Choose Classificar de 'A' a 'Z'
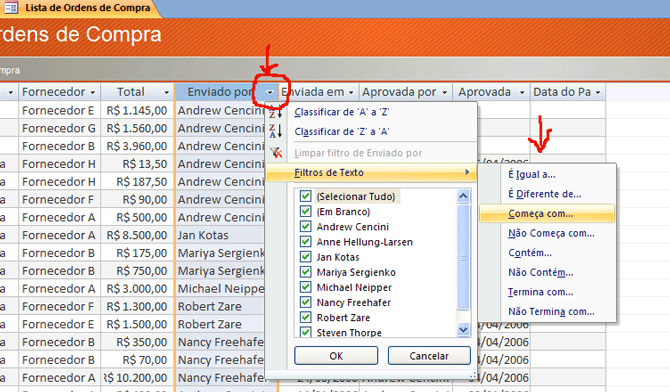The height and width of the screenshot is (392, 670). click(x=342, y=112)
